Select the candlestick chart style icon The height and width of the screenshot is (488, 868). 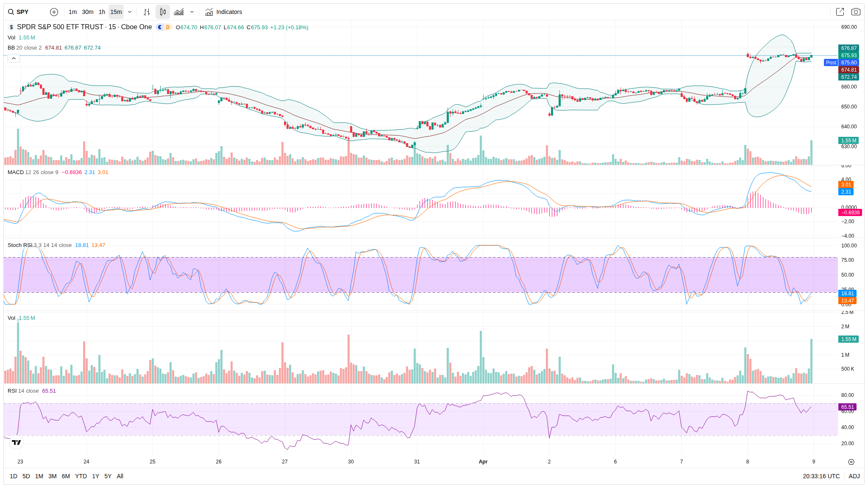pos(163,12)
